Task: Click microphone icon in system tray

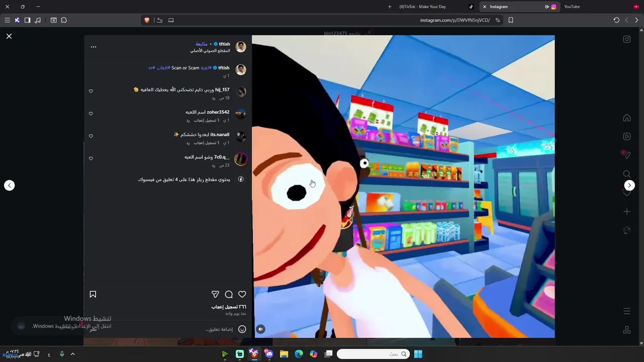Action: tap(62, 354)
